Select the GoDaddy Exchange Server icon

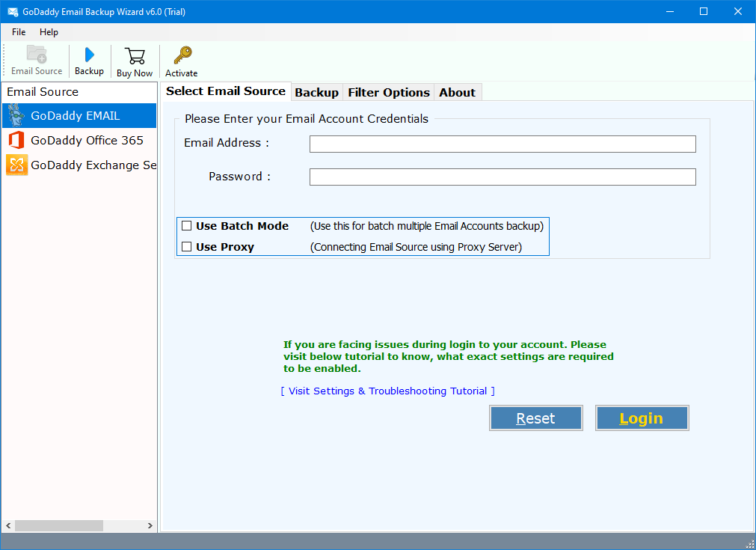[17, 165]
